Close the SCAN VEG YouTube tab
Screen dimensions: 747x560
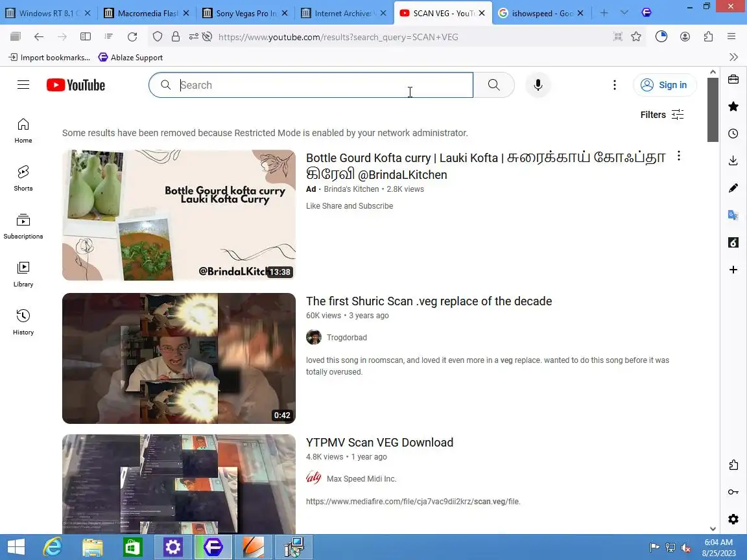(x=482, y=14)
